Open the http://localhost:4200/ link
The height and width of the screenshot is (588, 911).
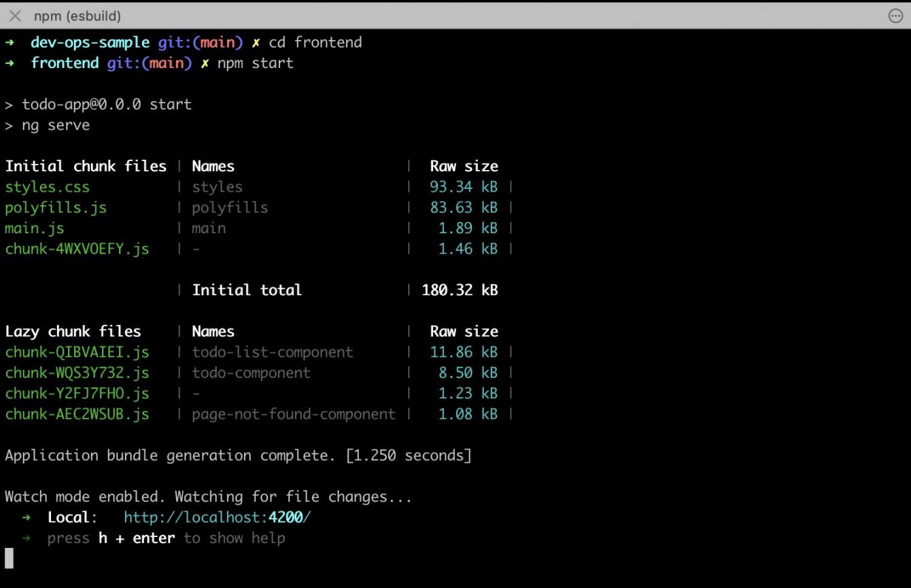tap(216, 517)
